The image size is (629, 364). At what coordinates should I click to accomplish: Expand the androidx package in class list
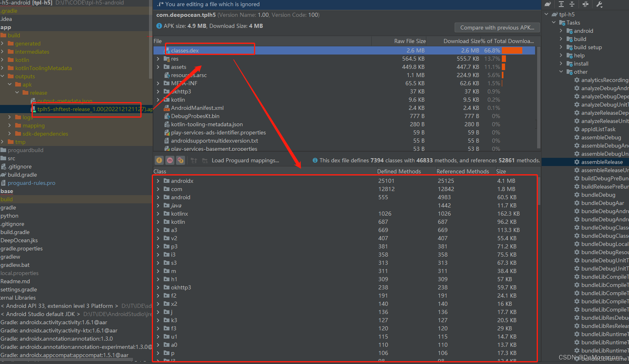pyautogui.click(x=158, y=181)
